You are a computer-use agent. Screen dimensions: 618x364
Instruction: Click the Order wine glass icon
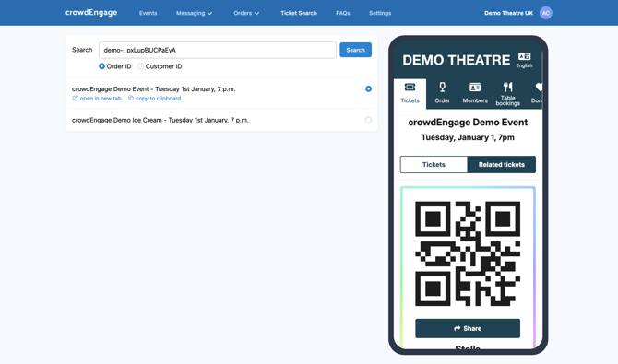(x=442, y=87)
